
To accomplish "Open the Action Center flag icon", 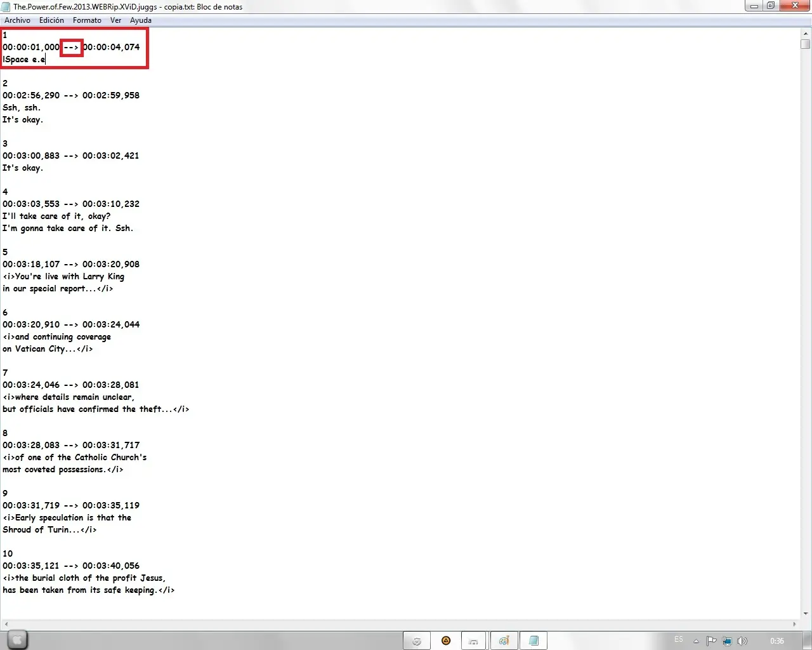I will [x=711, y=641].
